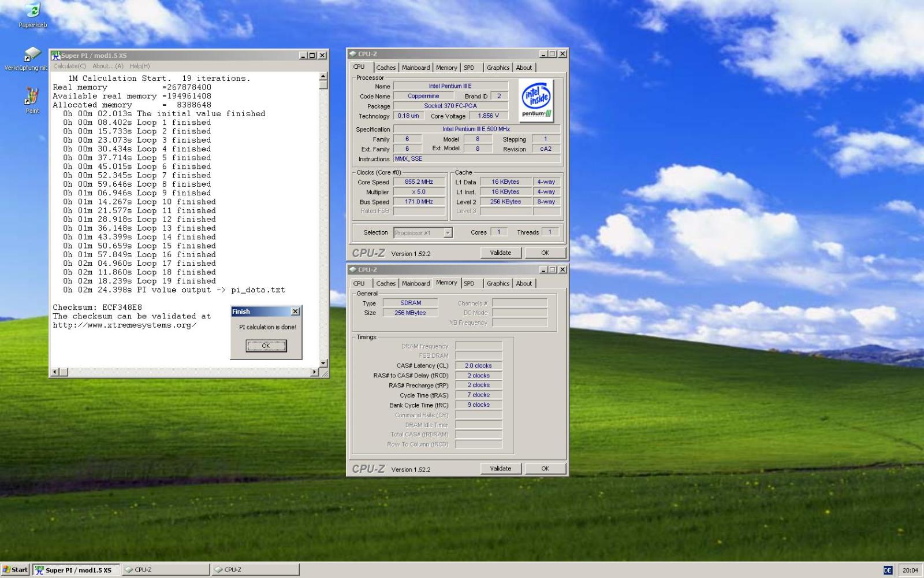The width and height of the screenshot is (924, 578).
Task: Switch to the second CPU-Z taskbar button
Action: (256, 570)
